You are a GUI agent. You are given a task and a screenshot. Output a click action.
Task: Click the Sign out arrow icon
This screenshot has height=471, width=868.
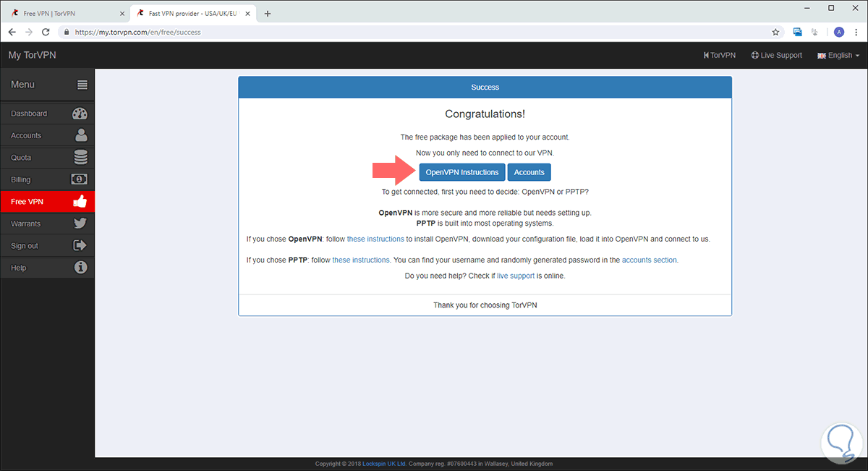pyautogui.click(x=80, y=245)
